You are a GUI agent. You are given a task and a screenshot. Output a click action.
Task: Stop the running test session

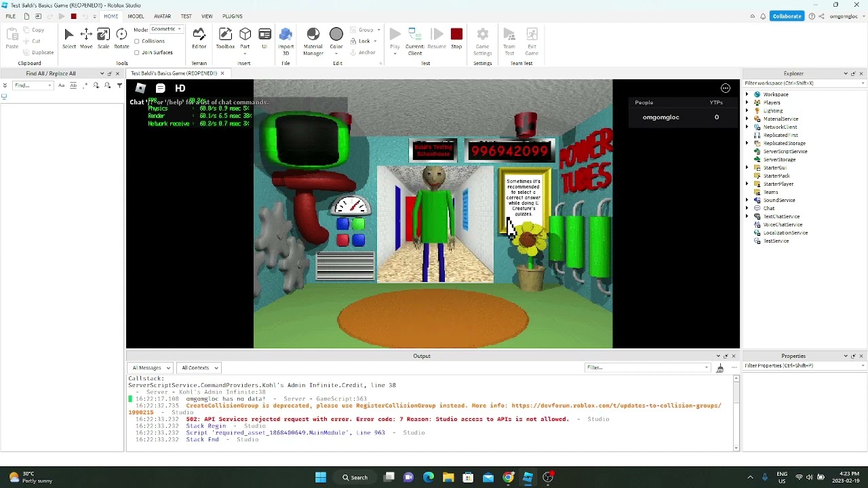click(x=456, y=39)
